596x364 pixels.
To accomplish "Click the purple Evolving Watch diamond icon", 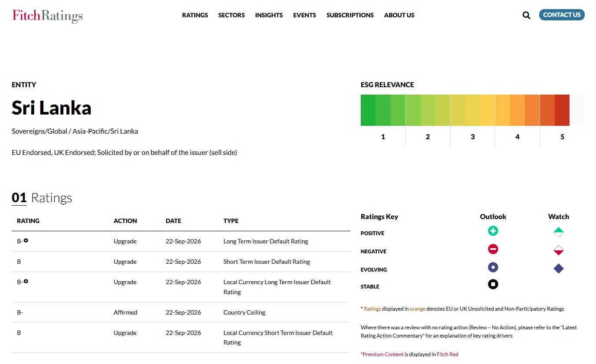I will (559, 269).
